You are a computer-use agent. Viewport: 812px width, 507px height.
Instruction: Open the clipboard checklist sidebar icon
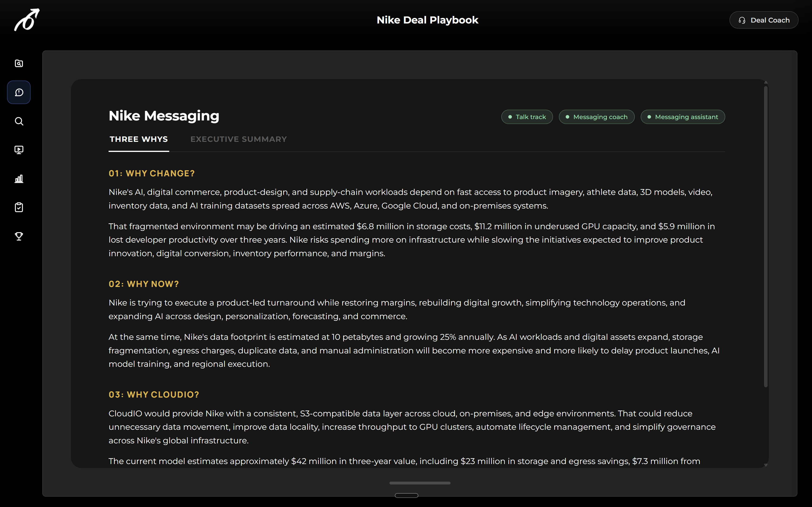pos(19,207)
